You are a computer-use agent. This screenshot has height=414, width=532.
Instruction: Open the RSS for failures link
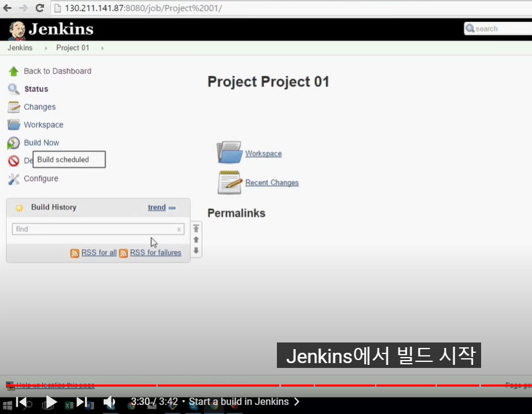point(155,253)
